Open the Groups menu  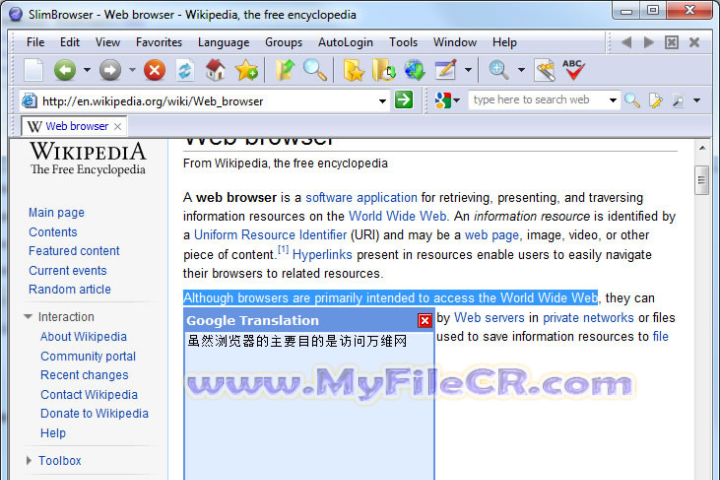283,42
